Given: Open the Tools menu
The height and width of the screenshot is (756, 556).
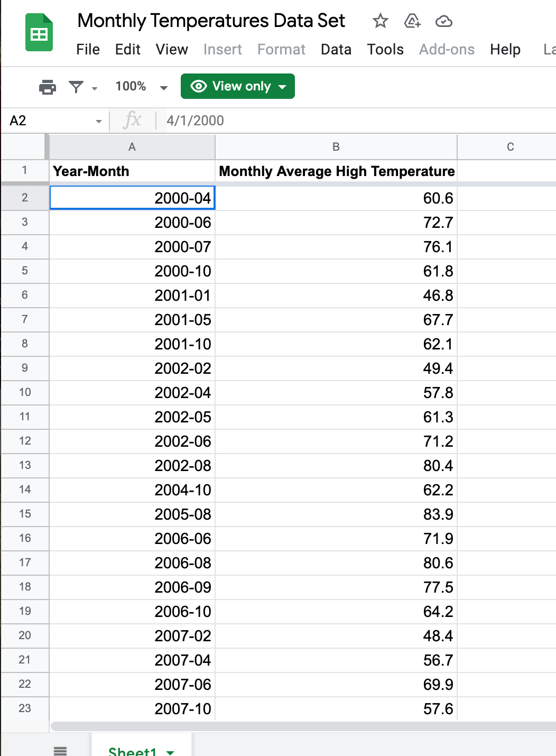Looking at the screenshot, I should (x=385, y=49).
